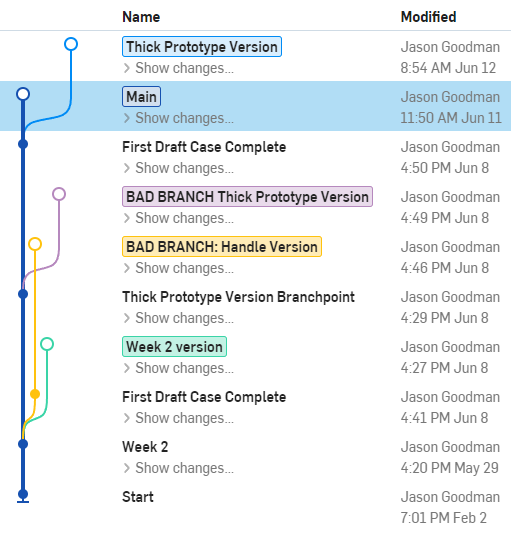This screenshot has width=511, height=537.
Task: Expand Show changes under Week 2 version
Action: click(178, 368)
